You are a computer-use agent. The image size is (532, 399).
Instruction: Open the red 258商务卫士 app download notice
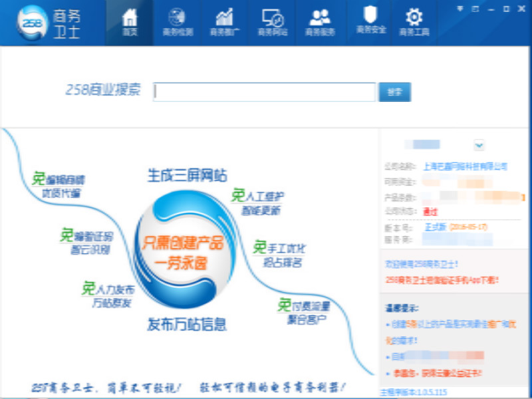[x=442, y=280]
